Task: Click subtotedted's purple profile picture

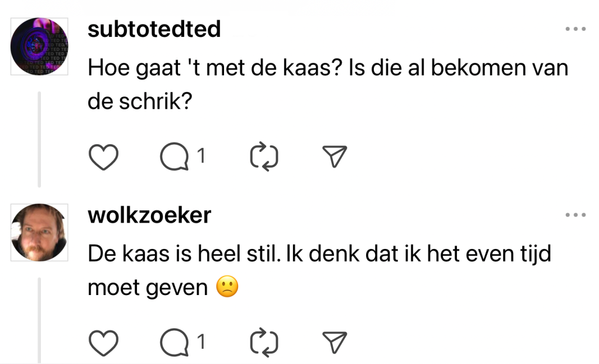Action: (40, 46)
